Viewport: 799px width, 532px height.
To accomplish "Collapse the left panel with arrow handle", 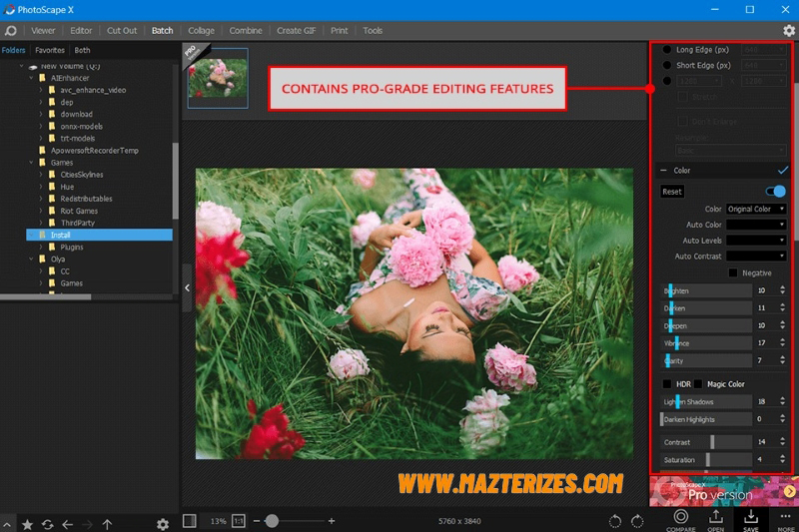I will pos(187,287).
